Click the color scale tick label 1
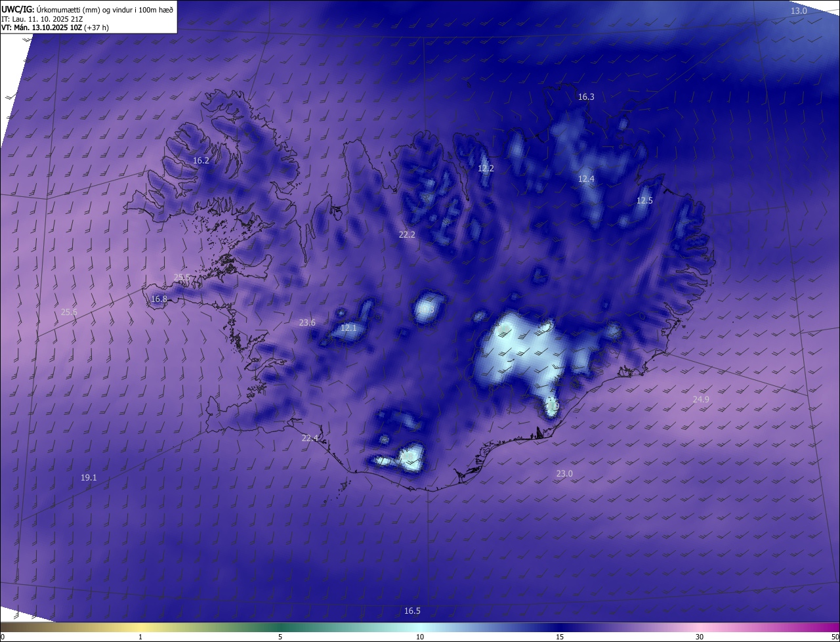This screenshot has width=840, height=642. click(x=140, y=637)
